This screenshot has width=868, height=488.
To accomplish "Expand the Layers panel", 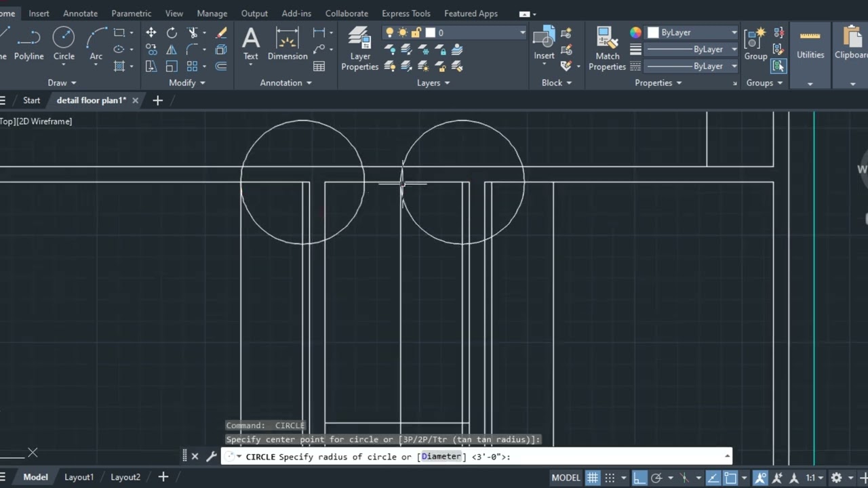I will [x=433, y=83].
